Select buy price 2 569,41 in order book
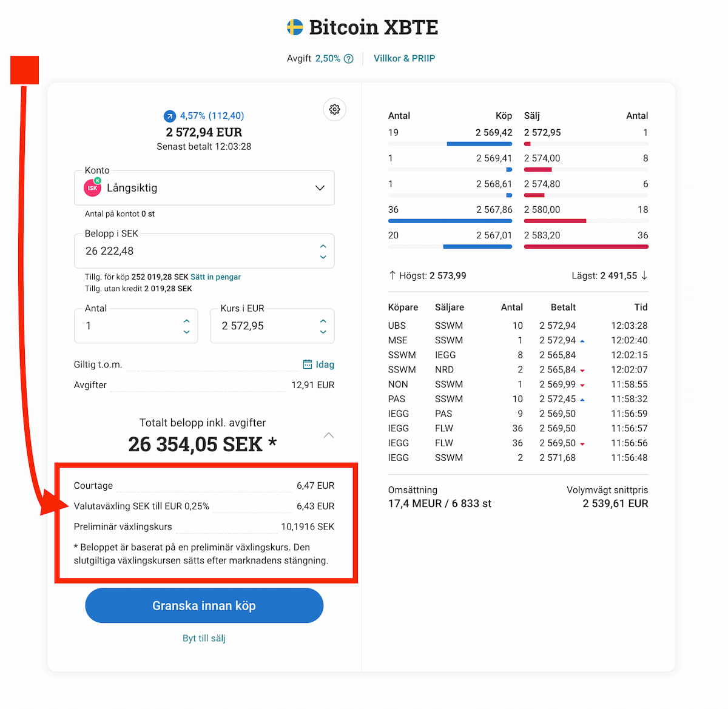Screen dimensions: 728x709 tap(494, 158)
